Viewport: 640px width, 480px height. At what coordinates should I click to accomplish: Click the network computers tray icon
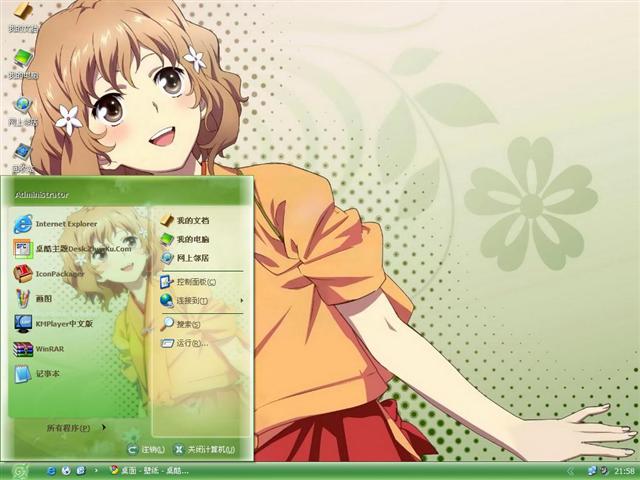(x=591, y=471)
